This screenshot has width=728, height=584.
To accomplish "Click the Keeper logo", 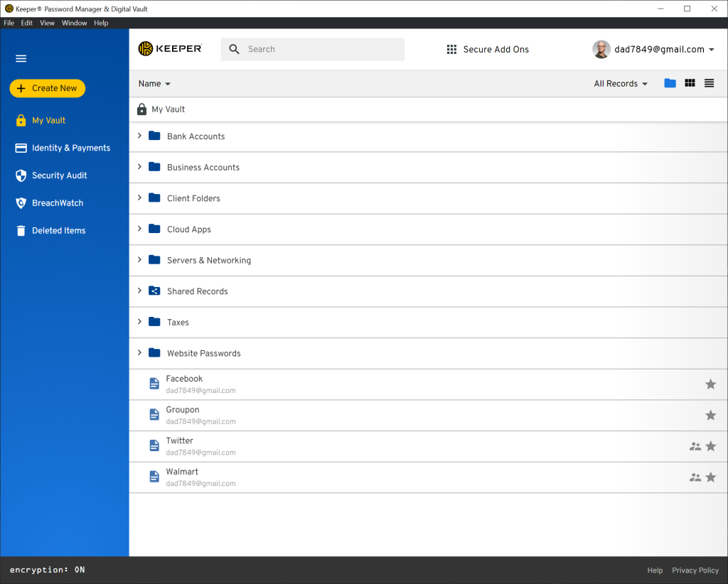I will click(x=170, y=49).
